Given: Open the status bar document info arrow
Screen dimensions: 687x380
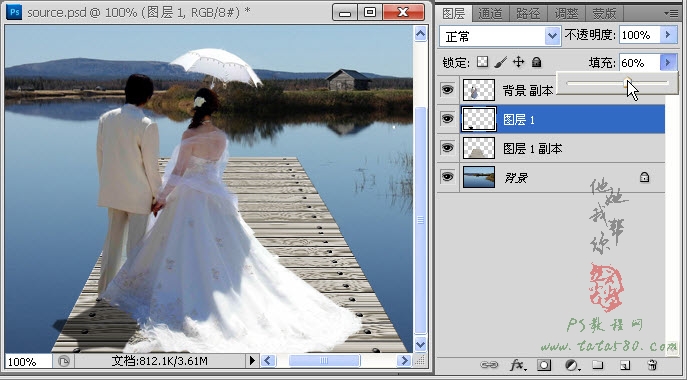Looking at the screenshot, I should tap(251, 361).
